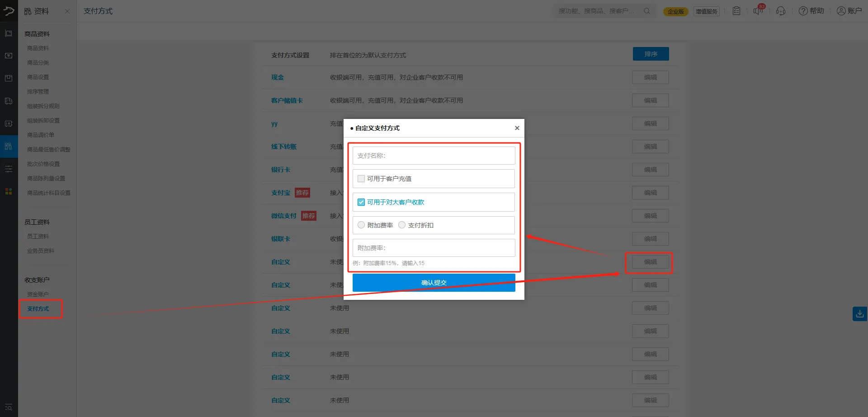
Task: Open the notifications speaker icon
Action: pos(758,11)
